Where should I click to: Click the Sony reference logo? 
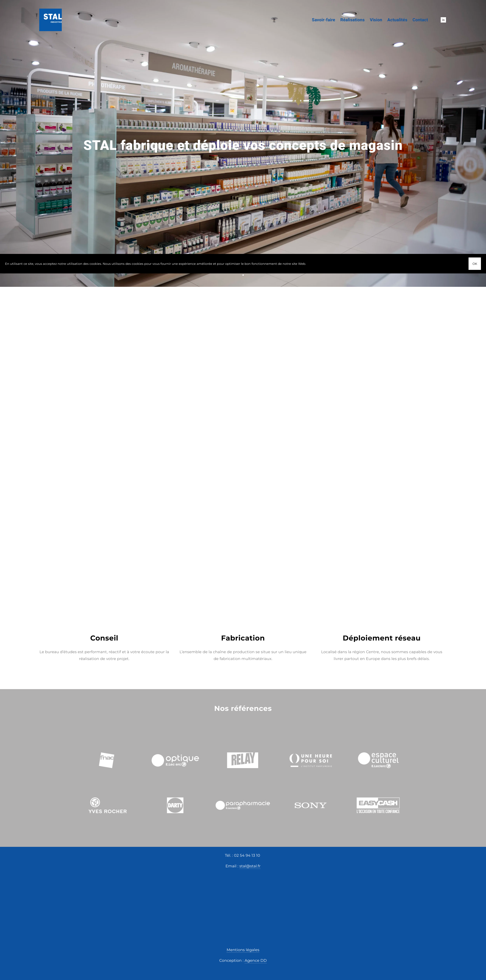point(310,805)
